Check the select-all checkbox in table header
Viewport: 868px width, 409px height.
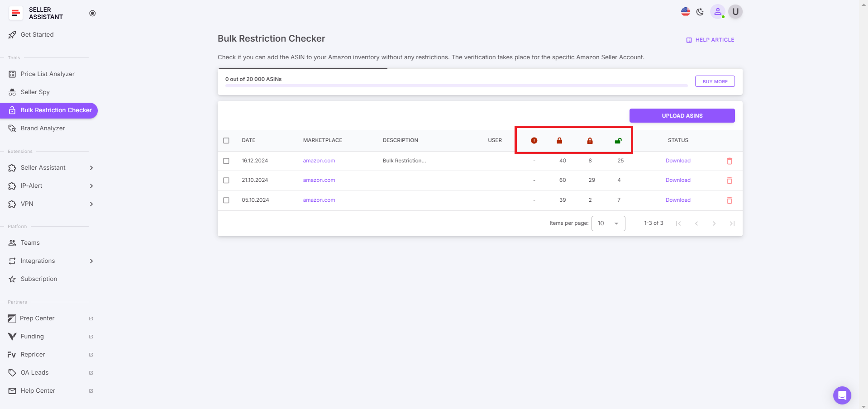226,141
